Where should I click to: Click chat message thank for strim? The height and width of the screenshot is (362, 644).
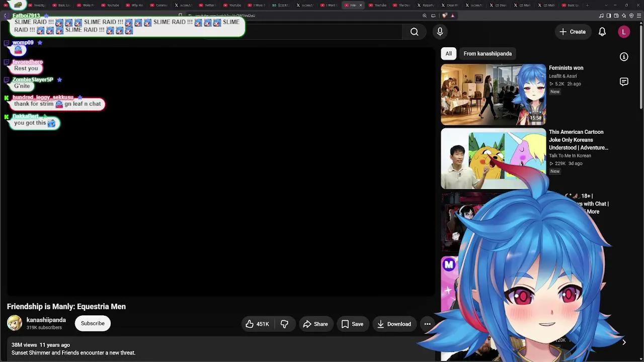[x=57, y=104]
